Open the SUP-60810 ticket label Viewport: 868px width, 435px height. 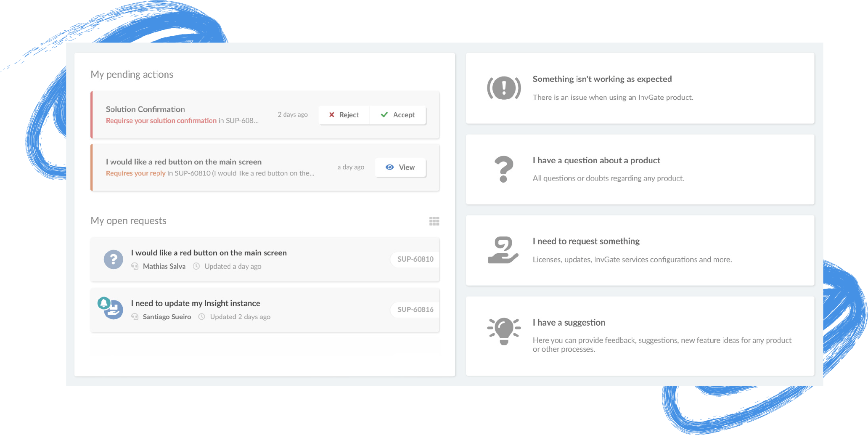pyautogui.click(x=414, y=259)
